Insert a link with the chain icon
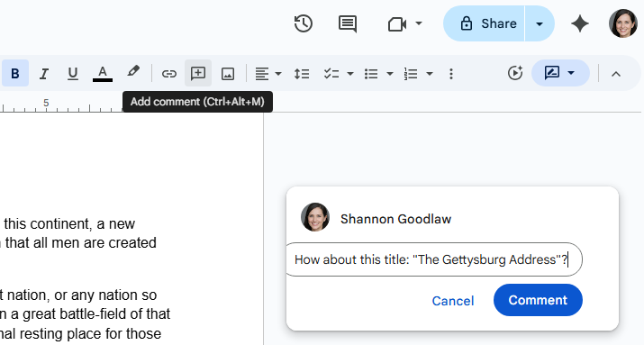 (168, 74)
